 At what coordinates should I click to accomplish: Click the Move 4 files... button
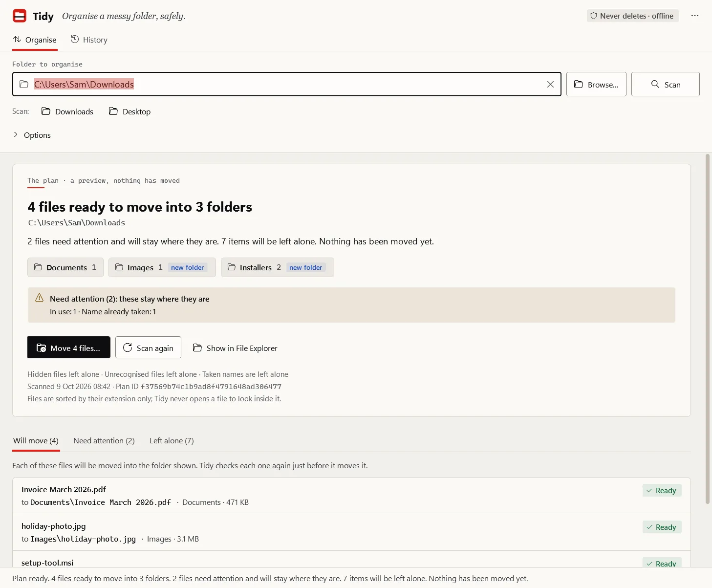[69, 348]
